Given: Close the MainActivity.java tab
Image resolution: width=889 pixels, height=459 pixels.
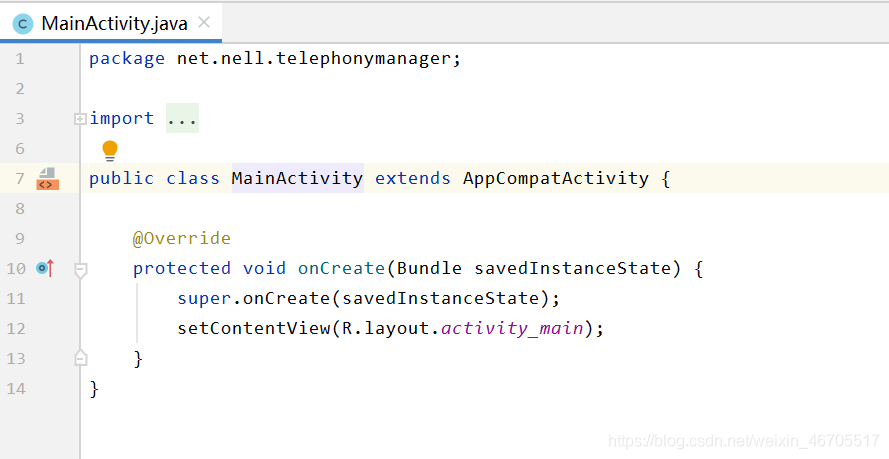Looking at the screenshot, I should tap(204, 23).
